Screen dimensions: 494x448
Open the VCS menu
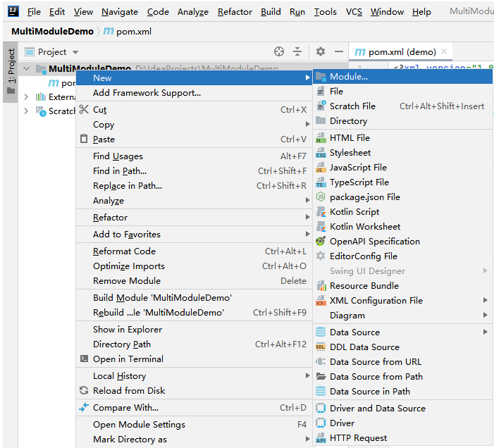[x=354, y=12]
